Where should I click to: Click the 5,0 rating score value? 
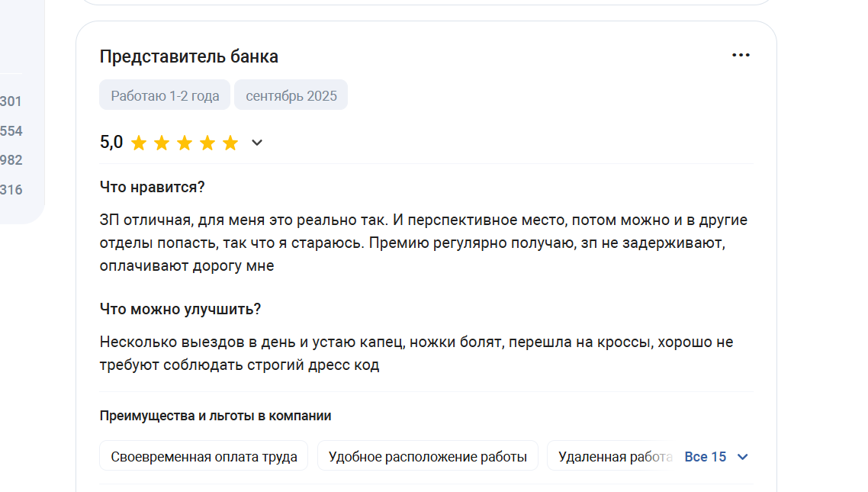click(111, 142)
